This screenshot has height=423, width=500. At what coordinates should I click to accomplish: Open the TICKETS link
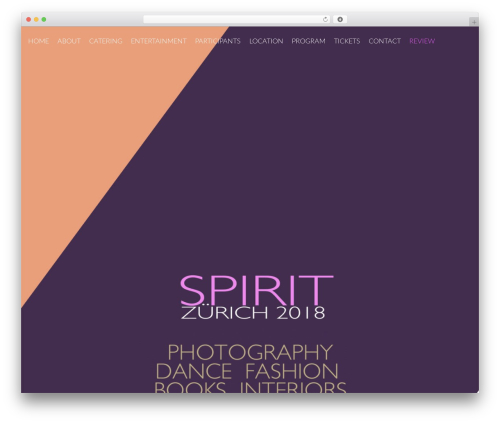point(347,41)
